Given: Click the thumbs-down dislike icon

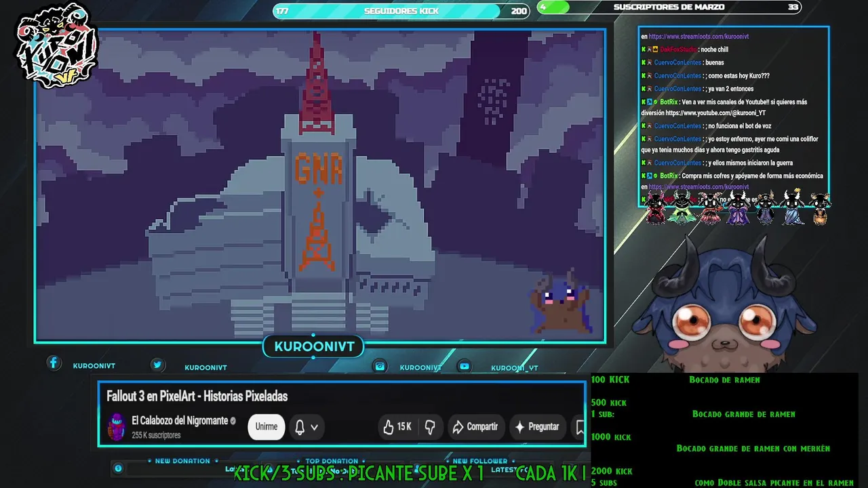Looking at the screenshot, I should coord(430,427).
